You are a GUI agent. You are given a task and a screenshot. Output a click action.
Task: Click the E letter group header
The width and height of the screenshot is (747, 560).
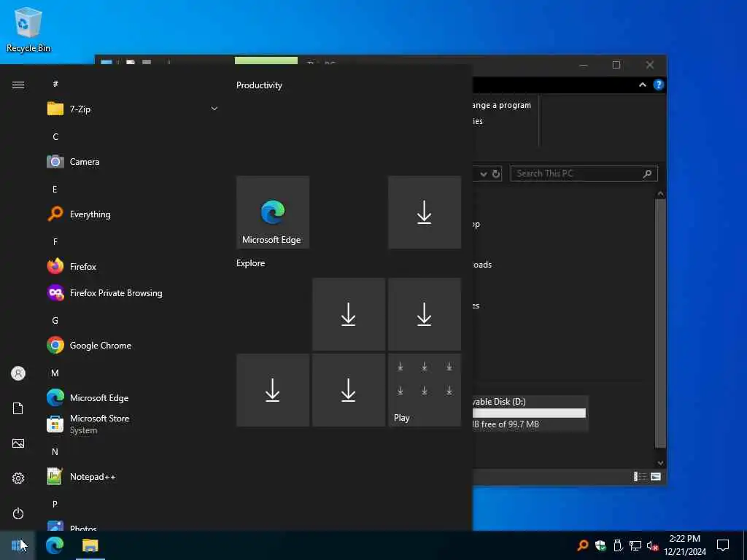[x=55, y=189]
